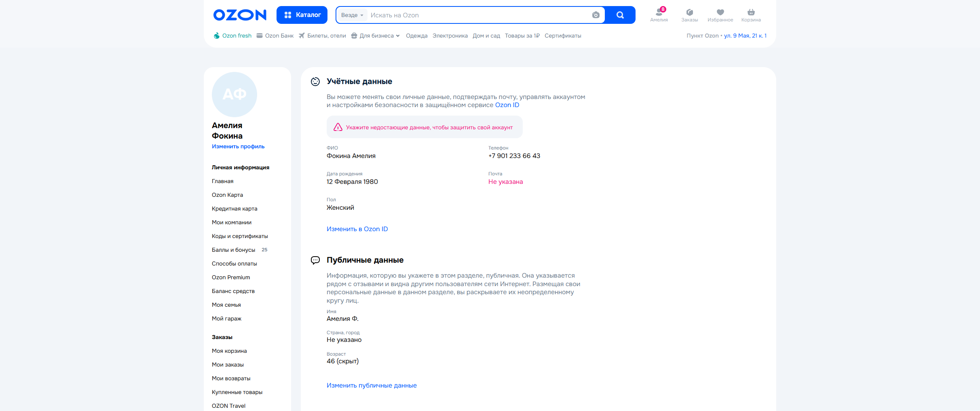
Task: Click Изменить публичные данные link
Action: pos(372,385)
